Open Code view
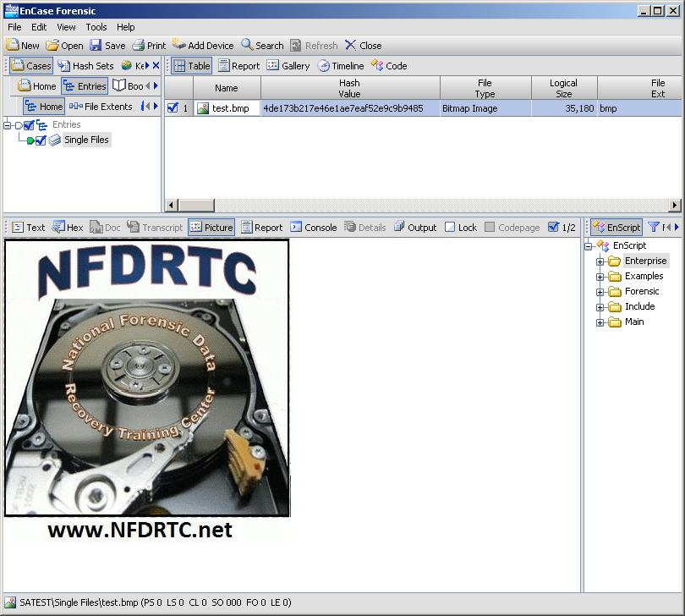Image resolution: width=685 pixels, height=616 pixels. pos(389,66)
